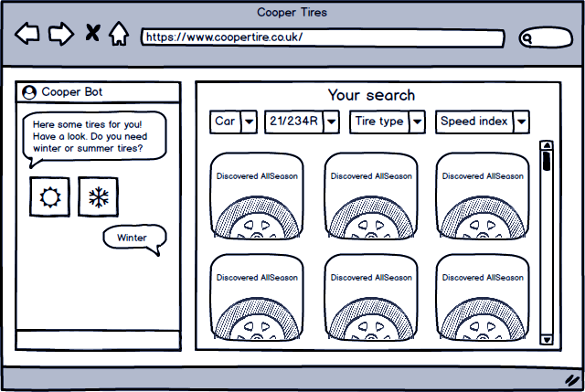Click the scrollbar up arrow
585x392 pixels.
[547, 145]
